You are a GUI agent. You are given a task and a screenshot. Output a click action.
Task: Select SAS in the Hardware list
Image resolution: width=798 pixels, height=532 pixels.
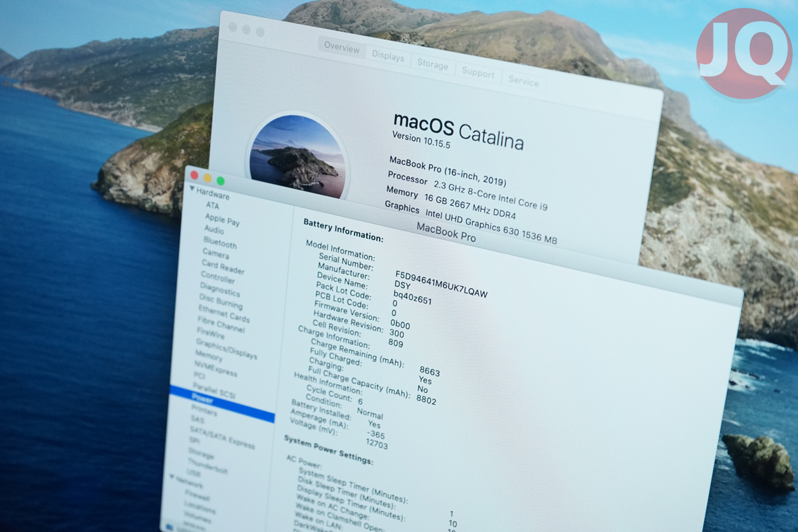(197, 420)
